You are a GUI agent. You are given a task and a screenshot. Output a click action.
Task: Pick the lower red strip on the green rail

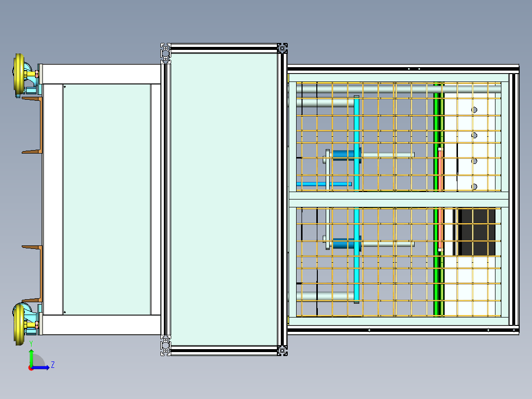pos(440,228)
